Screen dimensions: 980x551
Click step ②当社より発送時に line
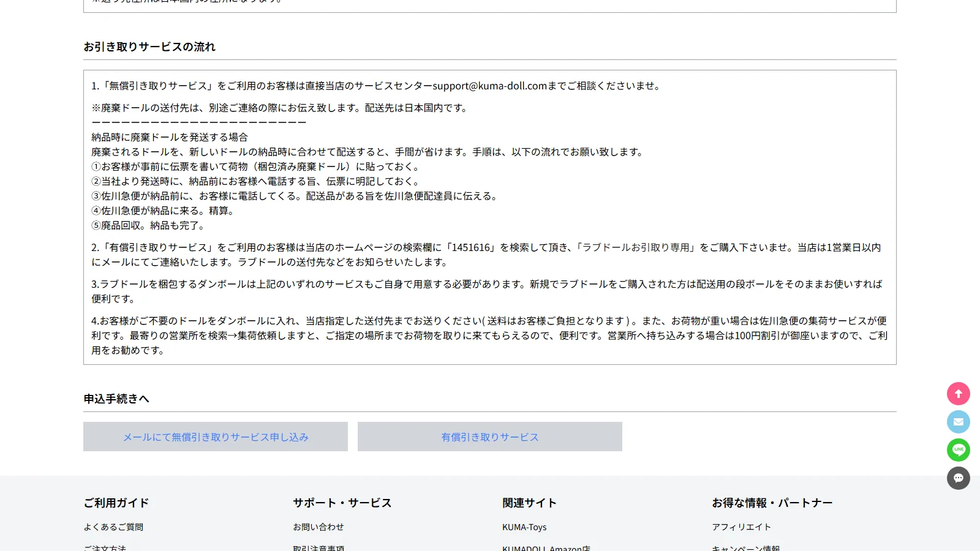pos(257,181)
